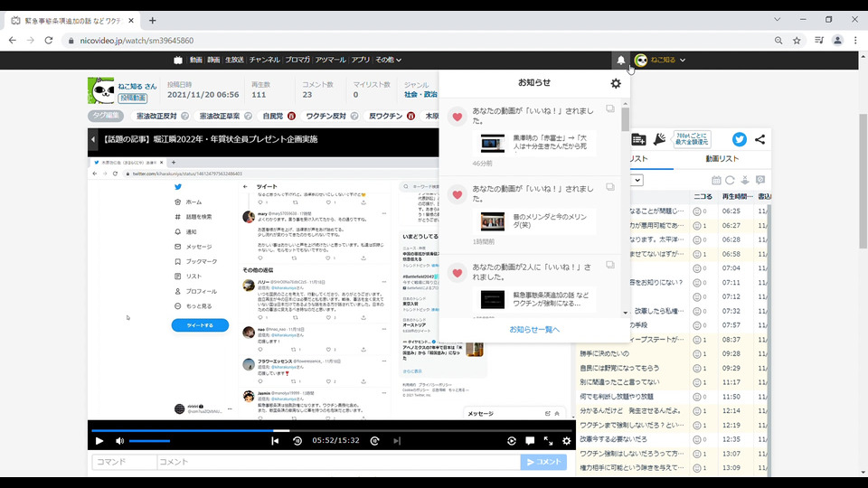This screenshot has height=488, width=868.
Task: Open ねこ知る さん uploader link
Action: pos(137,87)
